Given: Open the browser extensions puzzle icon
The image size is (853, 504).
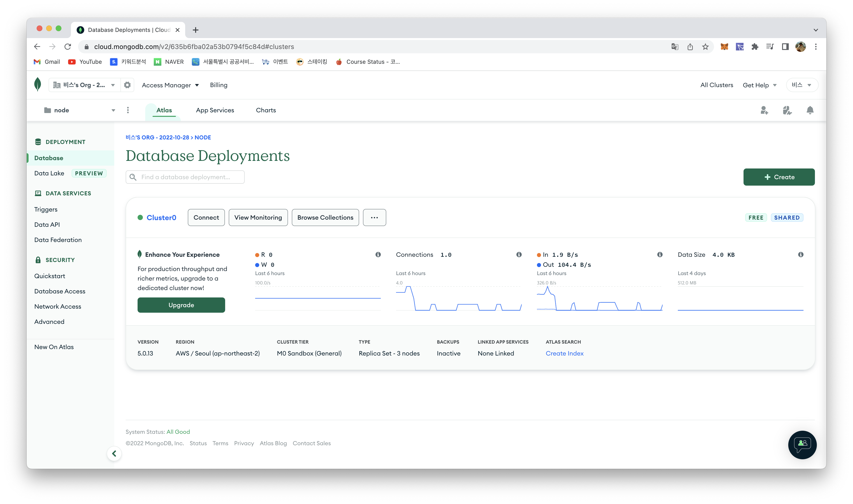Looking at the screenshot, I should [x=754, y=47].
